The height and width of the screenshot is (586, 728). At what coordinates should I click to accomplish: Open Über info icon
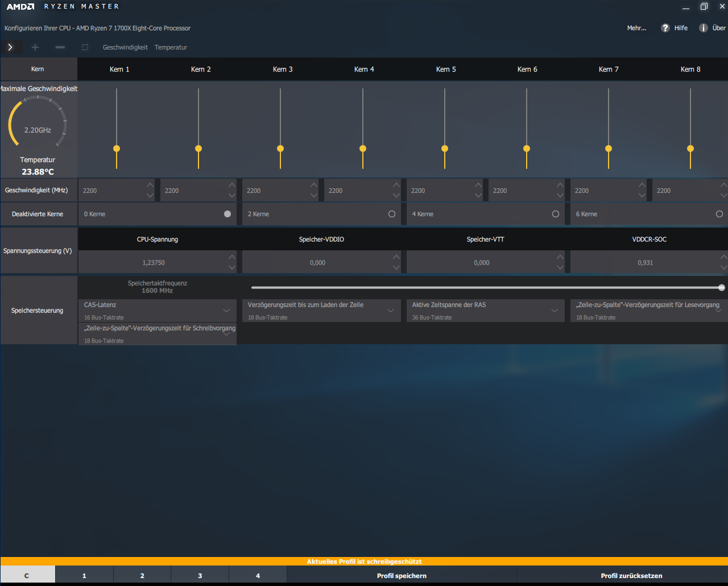click(704, 28)
